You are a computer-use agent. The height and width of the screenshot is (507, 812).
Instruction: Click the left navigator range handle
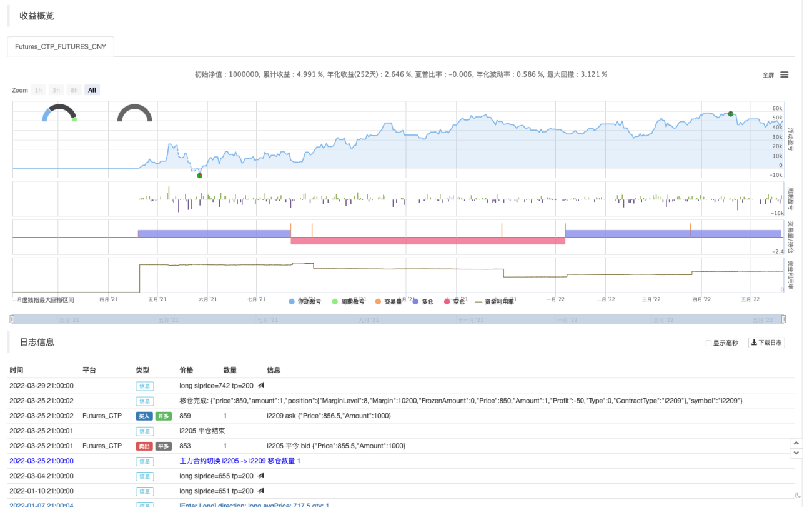[12, 319]
